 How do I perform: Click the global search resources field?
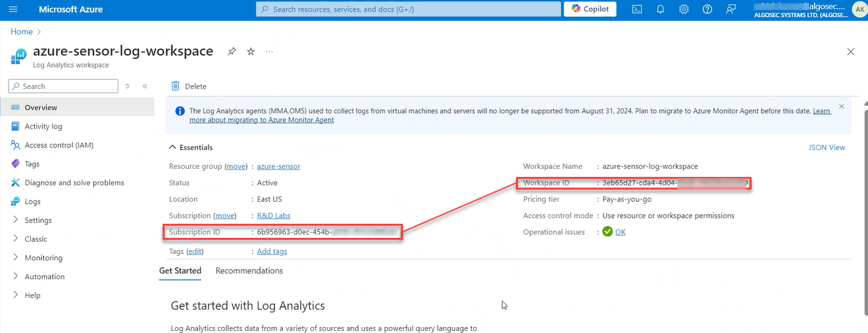click(x=408, y=9)
